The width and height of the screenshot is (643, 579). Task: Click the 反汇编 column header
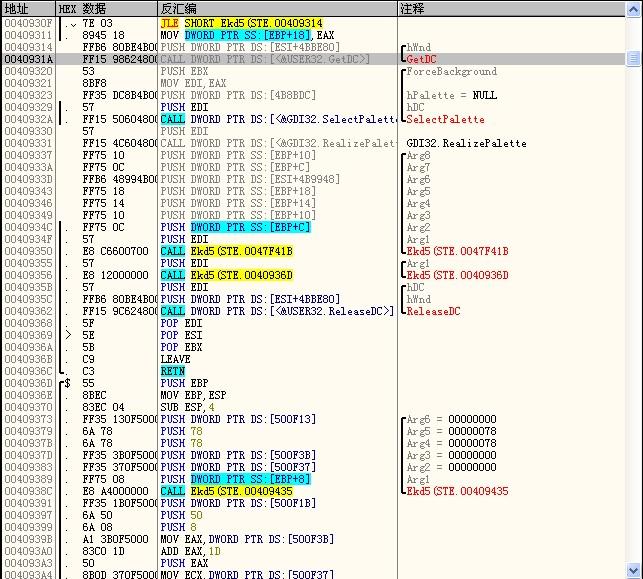pyautogui.click(x=180, y=8)
